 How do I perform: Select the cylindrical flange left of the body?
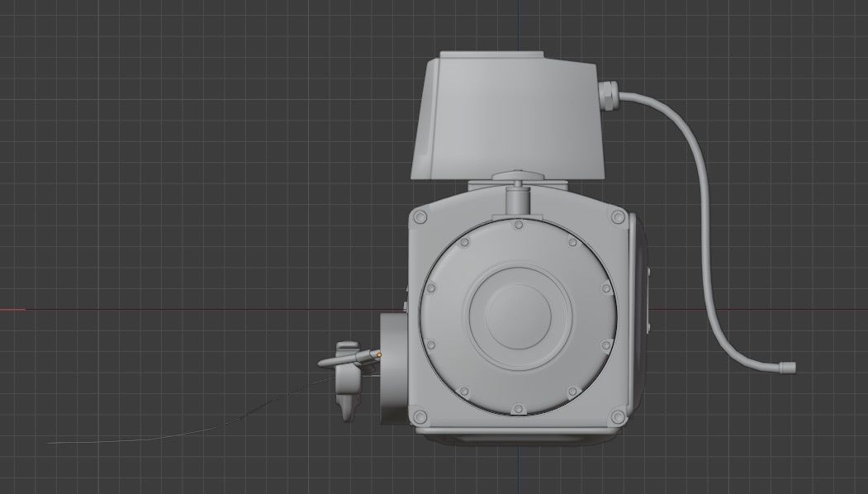click(x=394, y=368)
